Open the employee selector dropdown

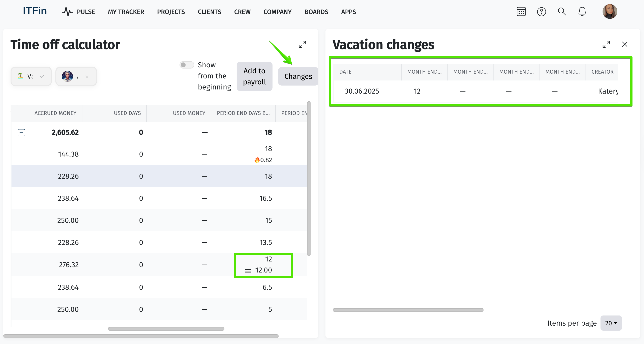(76, 76)
